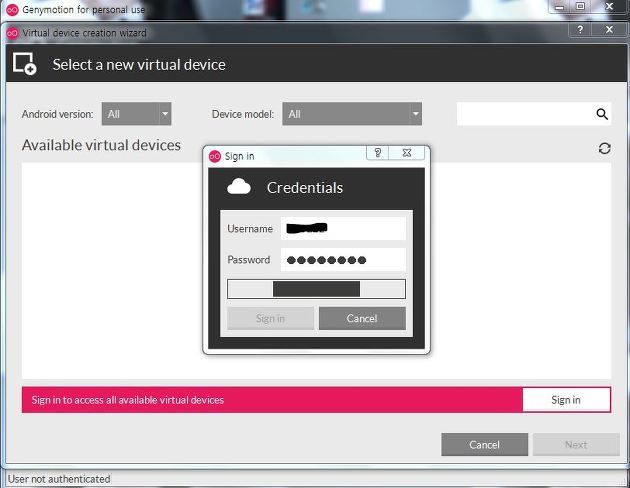Screen dimensions: 630x488
Task: Click the 'Credentials' heading text
Action: pyautogui.click(x=305, y=188)
